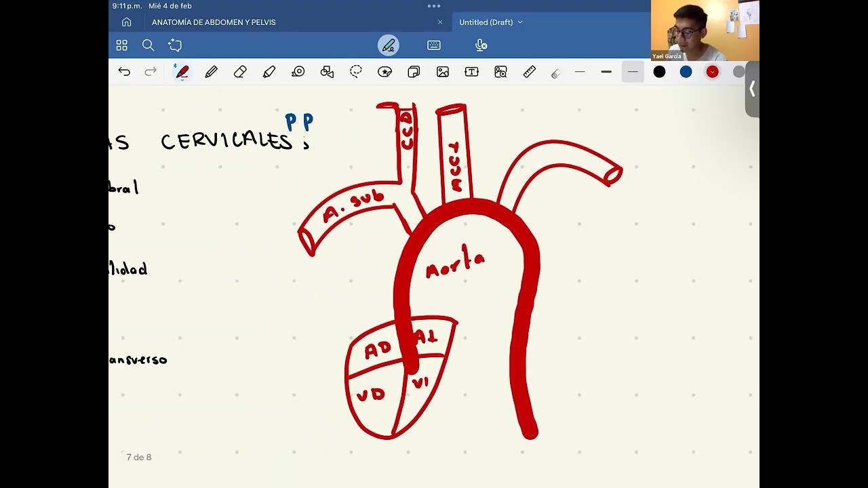Screen dimensions: 868x488
Task: Select the pencil tool
Action: tap(211, 72)
